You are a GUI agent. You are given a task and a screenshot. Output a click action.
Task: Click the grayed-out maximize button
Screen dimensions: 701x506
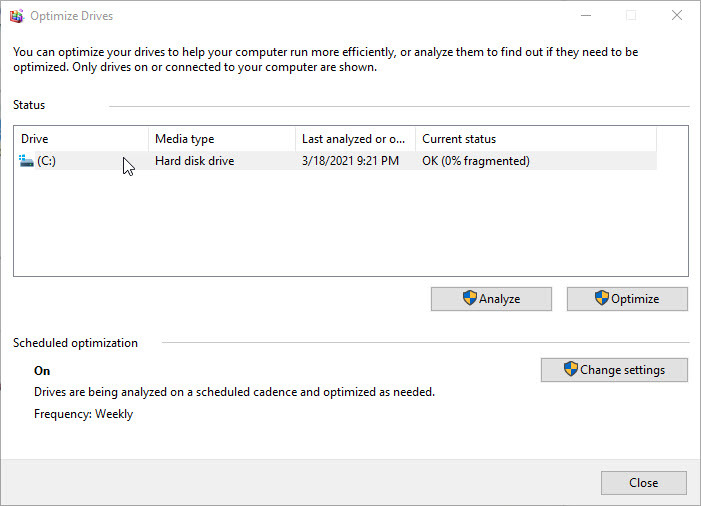click(631, 16)
